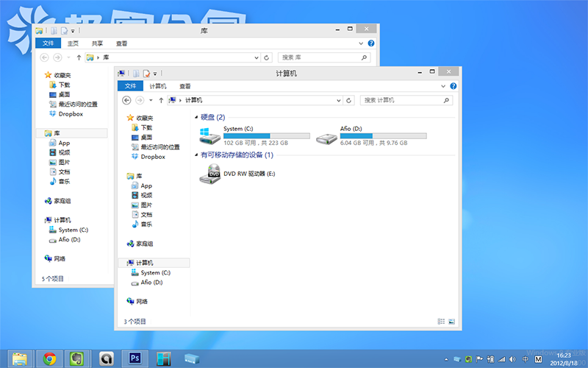Click back arrow in 库 window
This screenshot has height=368, width=588.
click(44, 57)
